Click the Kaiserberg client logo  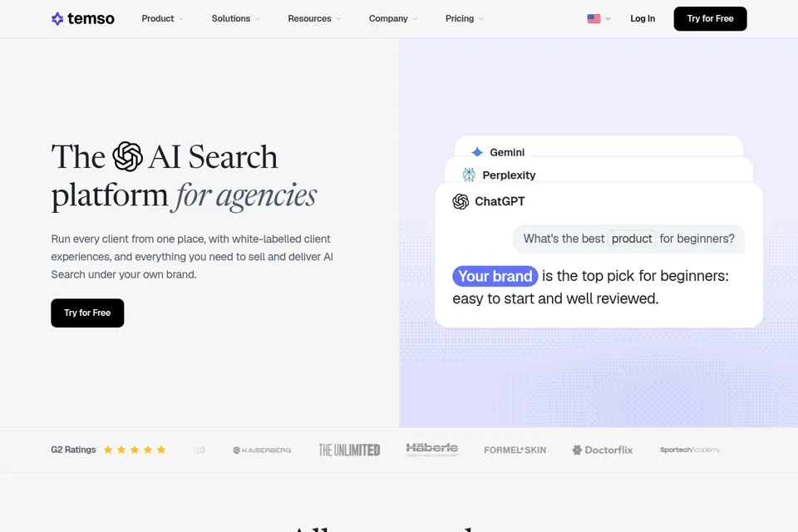(x=262, y=450)
